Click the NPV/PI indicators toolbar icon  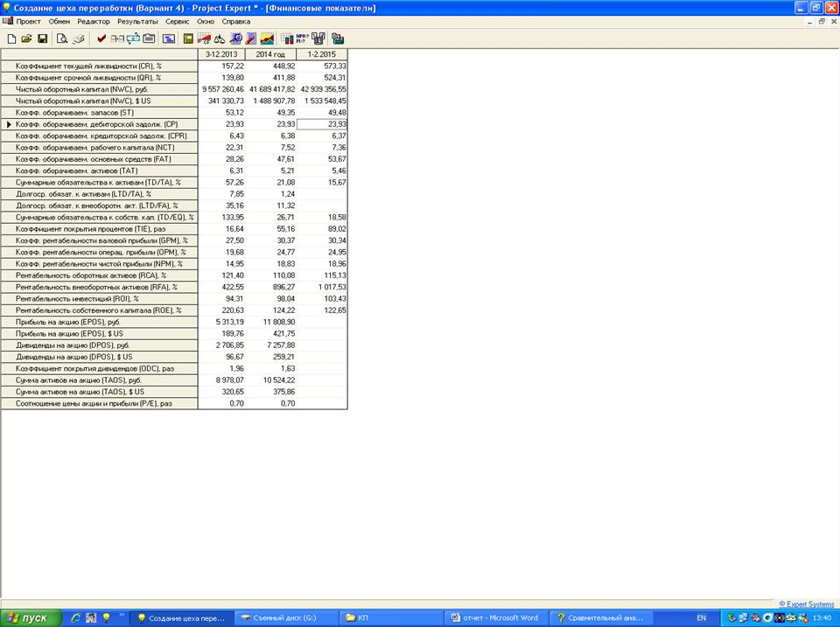[x=300, y=38]
